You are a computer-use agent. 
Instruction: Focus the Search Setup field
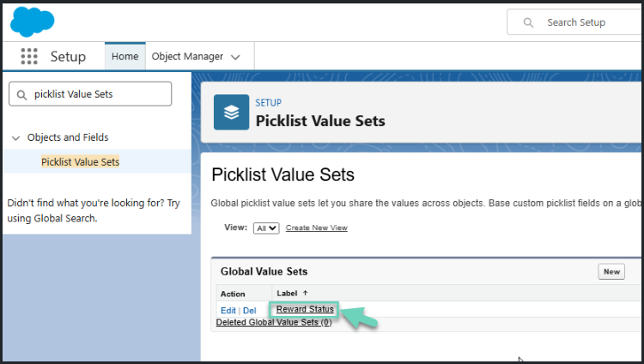(575, 22)
